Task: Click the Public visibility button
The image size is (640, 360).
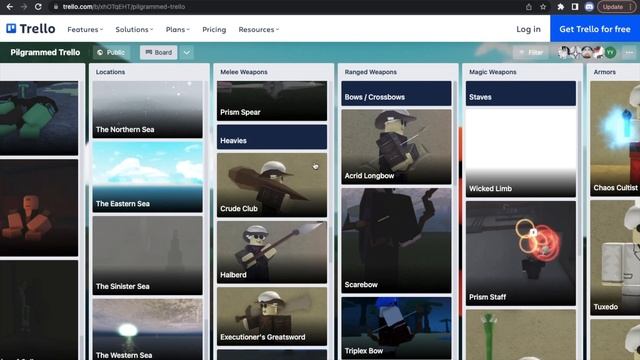Action: [x=111, y=52]
